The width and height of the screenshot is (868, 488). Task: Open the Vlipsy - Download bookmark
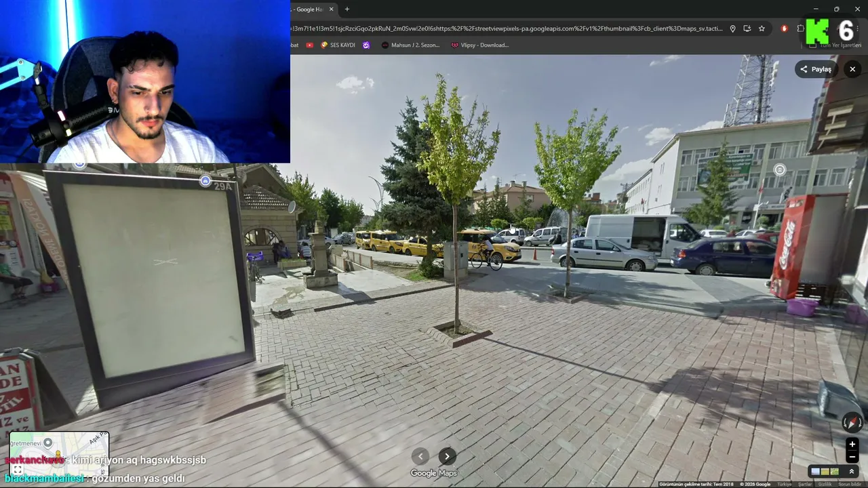[479, 45]
